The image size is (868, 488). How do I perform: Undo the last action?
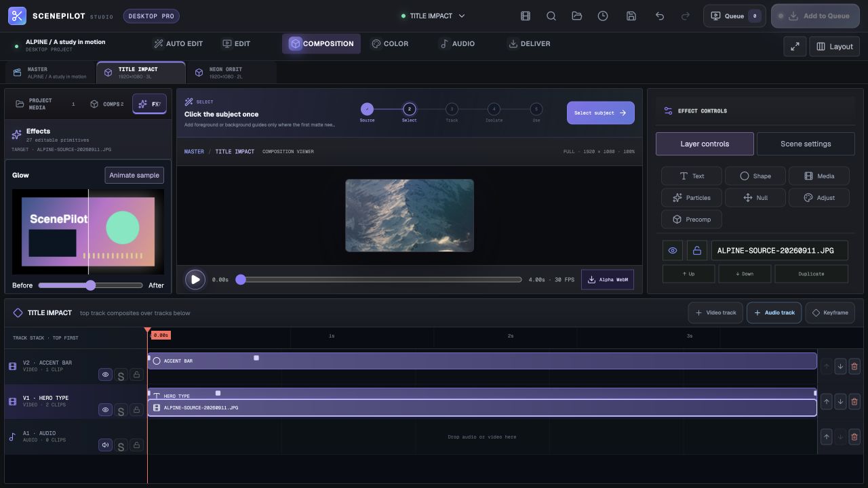pos(660,16)
